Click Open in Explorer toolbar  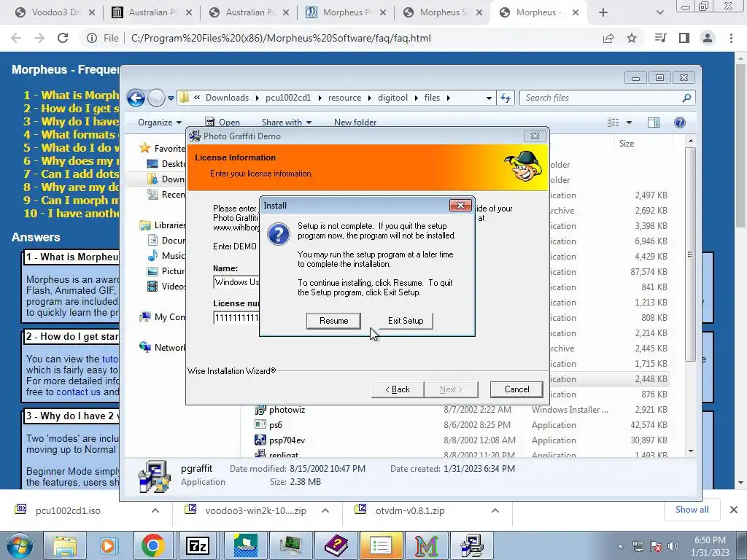(x=222, y=122)
